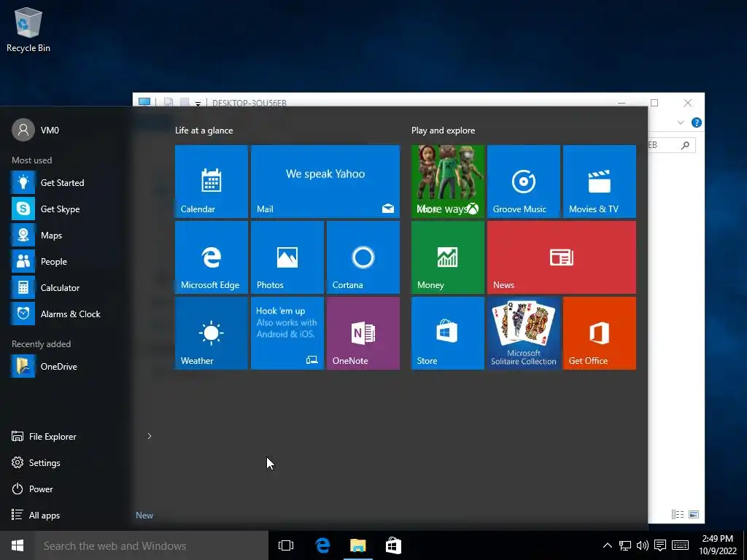Image resolution: width=747 pixels, height=560 pixels.
Task: Open the network status tray icon
Action: [625, 545]
